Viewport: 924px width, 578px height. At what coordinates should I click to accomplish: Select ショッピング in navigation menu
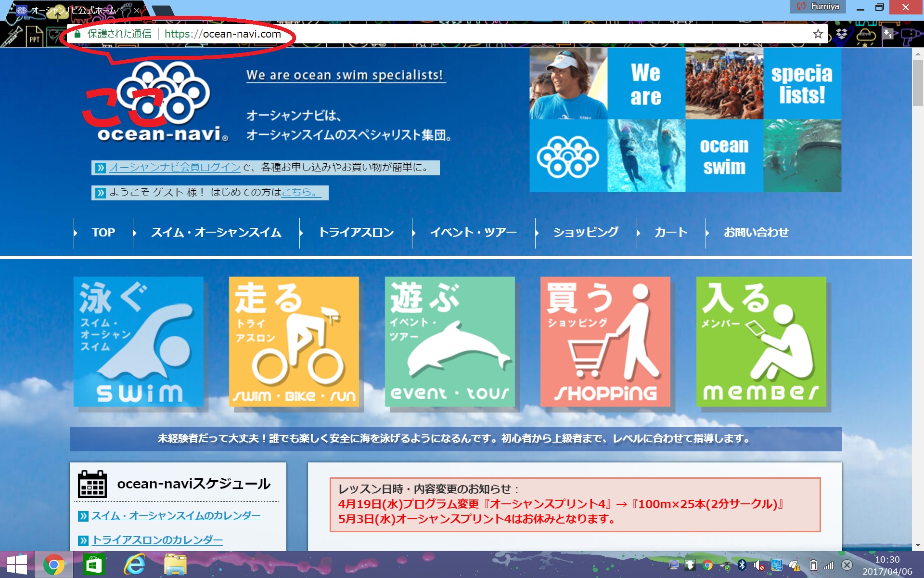tap(586, 233)
